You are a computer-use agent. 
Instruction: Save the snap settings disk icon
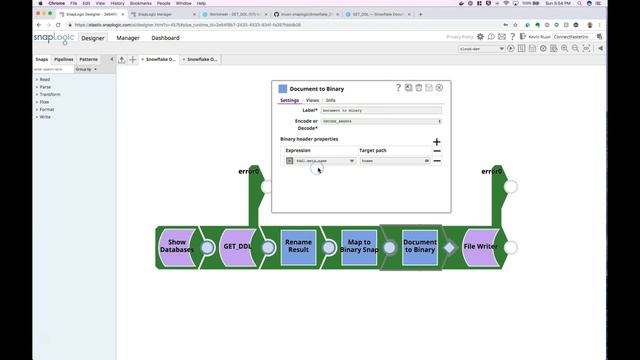[429, 88]
